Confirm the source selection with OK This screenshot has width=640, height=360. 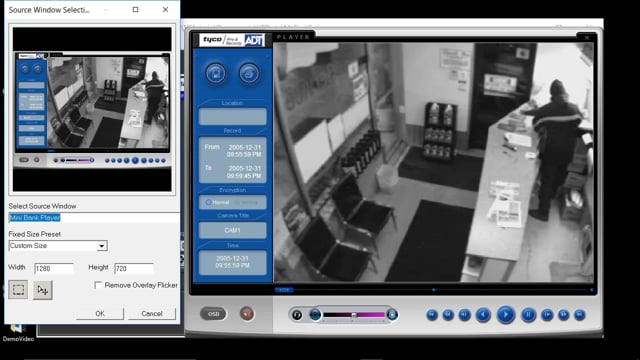(x=100, y=313)
